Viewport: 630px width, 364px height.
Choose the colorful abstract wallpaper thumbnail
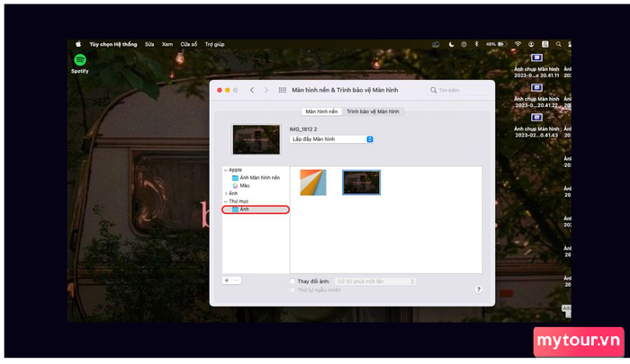point(312,182)
